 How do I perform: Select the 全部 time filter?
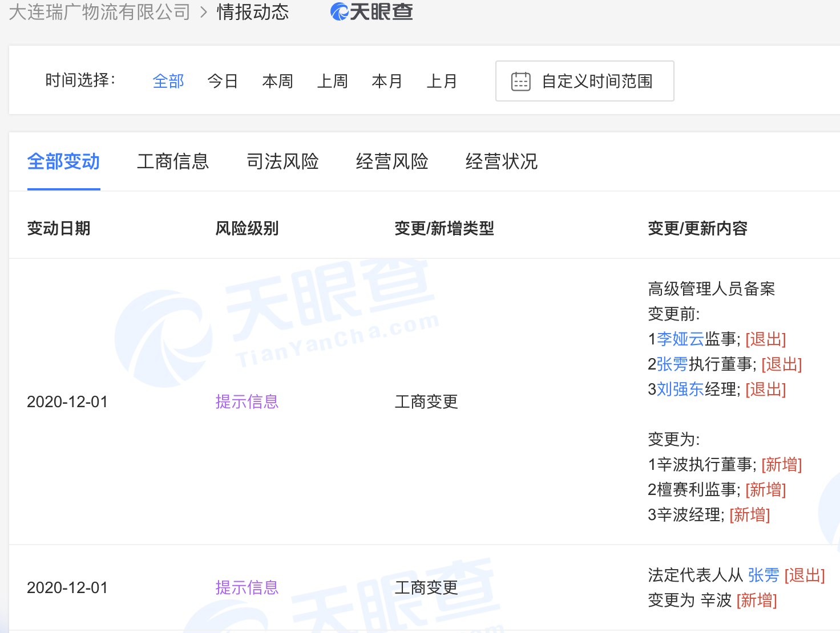(x=168, y=82)
